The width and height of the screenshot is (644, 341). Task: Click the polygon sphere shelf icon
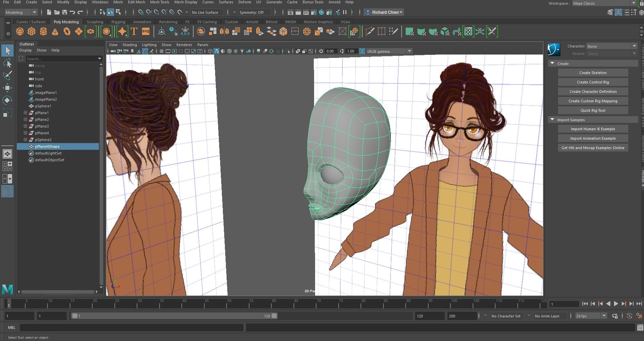coord(20,32)
